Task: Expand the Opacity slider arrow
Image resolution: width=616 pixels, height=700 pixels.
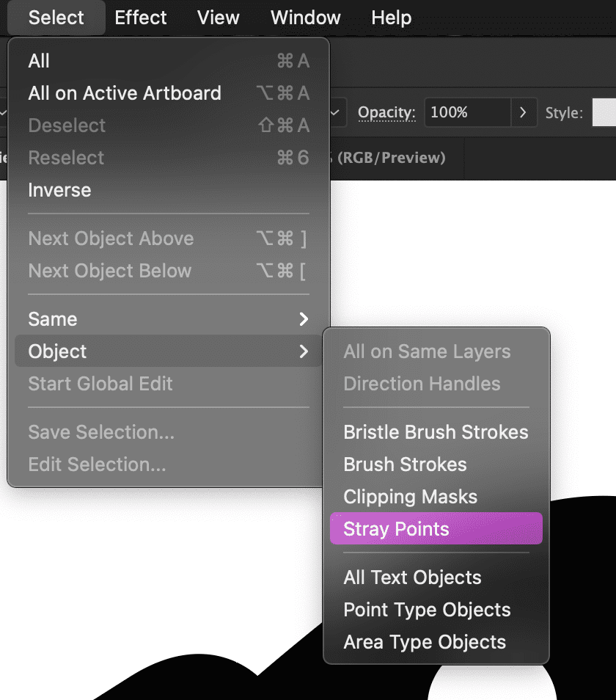Action: point(523,113)
